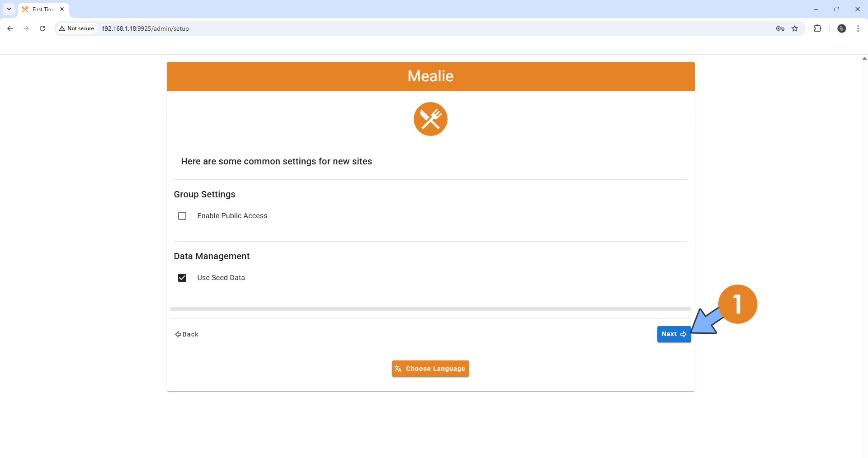Screen dimensions: 868x458
Task: Minimize the browser window
Action: coord(816,9)
